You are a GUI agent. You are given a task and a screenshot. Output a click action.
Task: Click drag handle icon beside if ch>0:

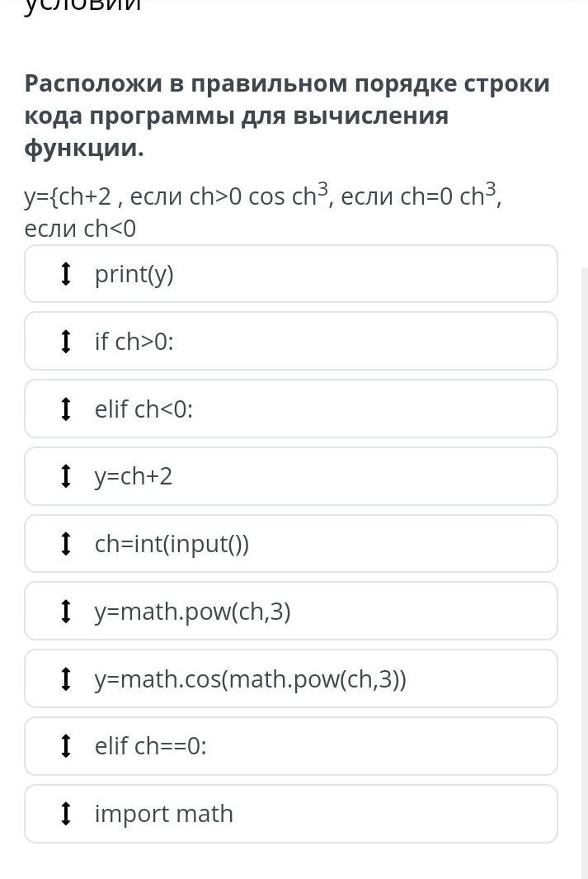coord(67,342)
